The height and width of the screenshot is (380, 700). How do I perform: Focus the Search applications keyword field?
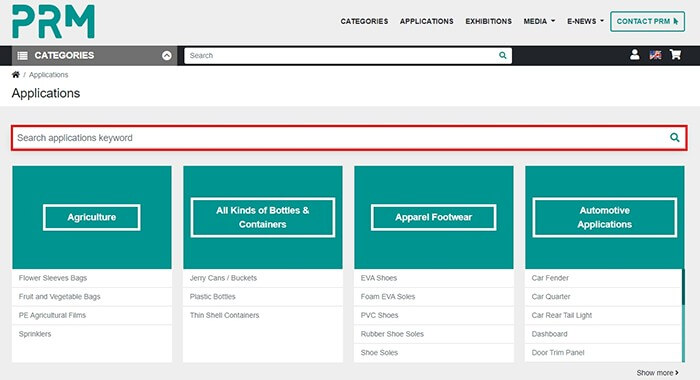(349, 138)
